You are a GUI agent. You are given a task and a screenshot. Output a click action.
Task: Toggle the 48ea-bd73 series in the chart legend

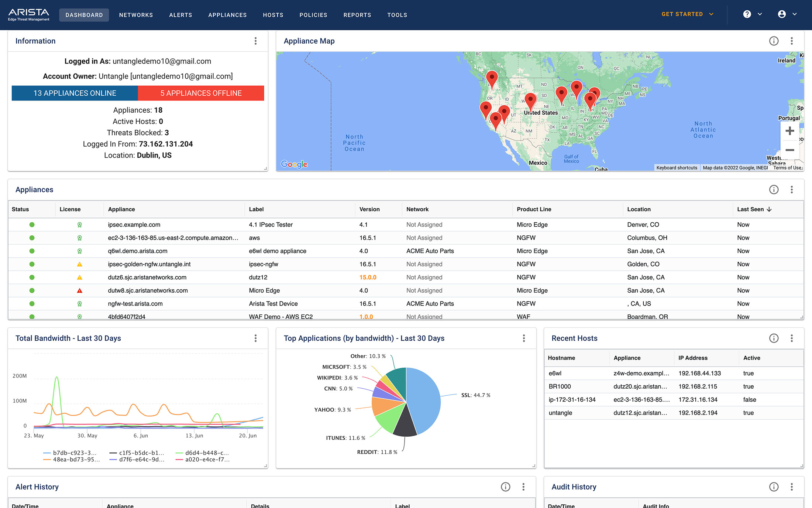pyautogui.click(x=71, y=460)
